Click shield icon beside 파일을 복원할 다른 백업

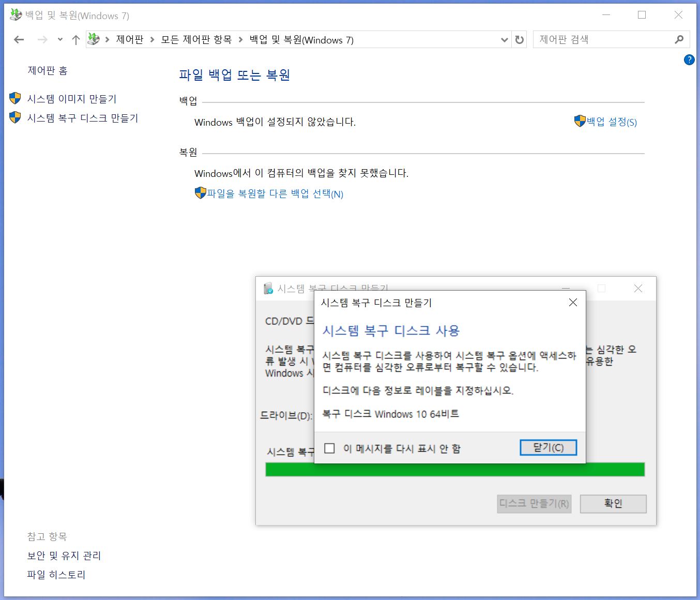pos(201,193)
